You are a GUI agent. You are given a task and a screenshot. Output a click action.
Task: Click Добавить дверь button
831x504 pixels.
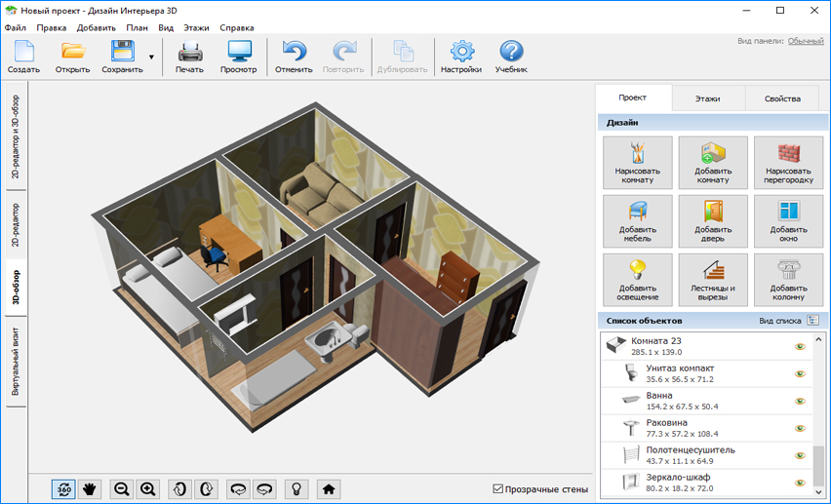713,221
